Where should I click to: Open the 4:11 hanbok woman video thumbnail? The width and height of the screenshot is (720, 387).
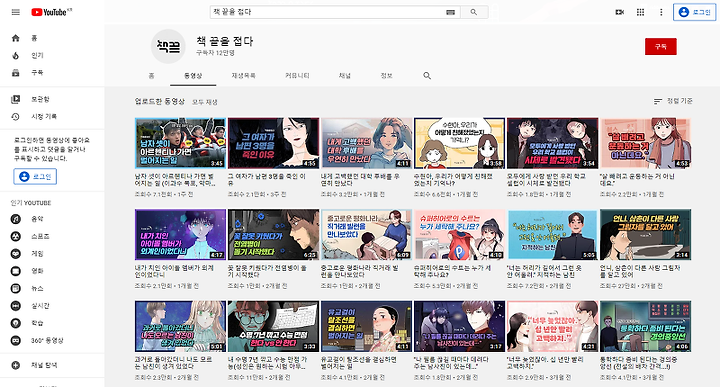click(366, 326)
